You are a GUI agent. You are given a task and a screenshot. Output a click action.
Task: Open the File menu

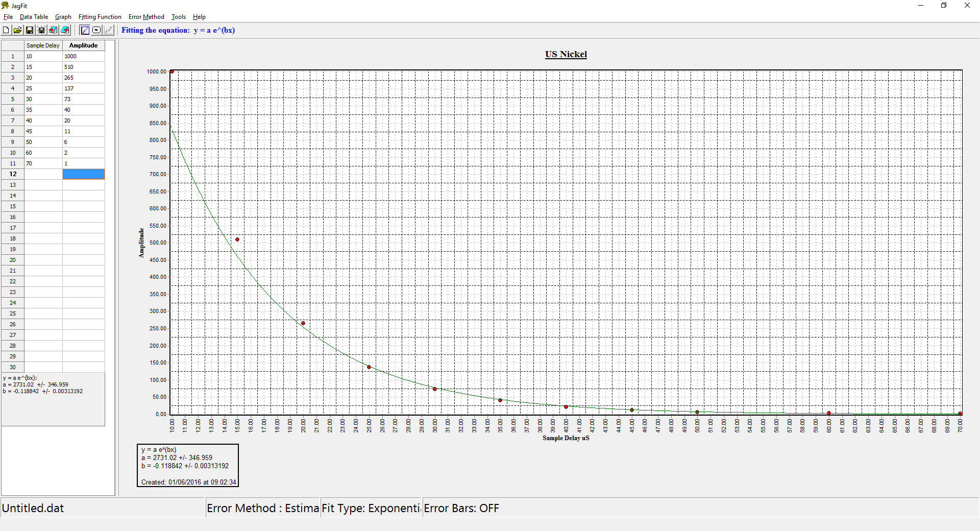pyautogui.click(x=8, y=17)
